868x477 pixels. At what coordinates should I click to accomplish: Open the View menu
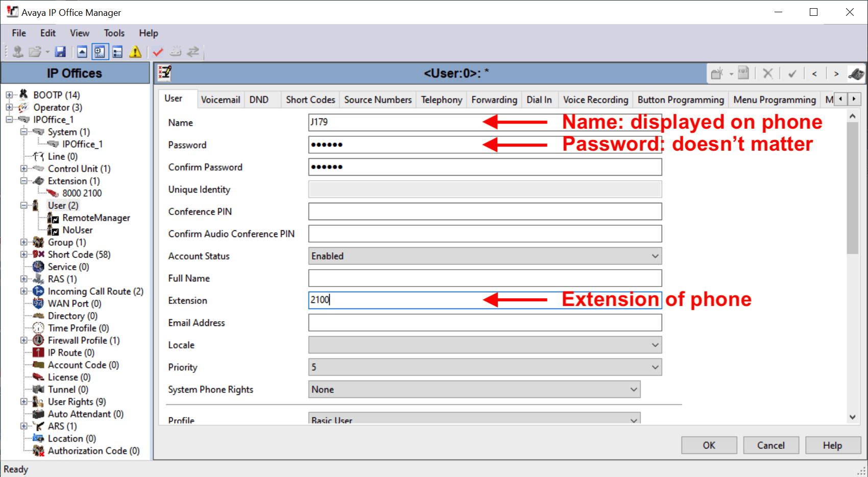[80, 33]
